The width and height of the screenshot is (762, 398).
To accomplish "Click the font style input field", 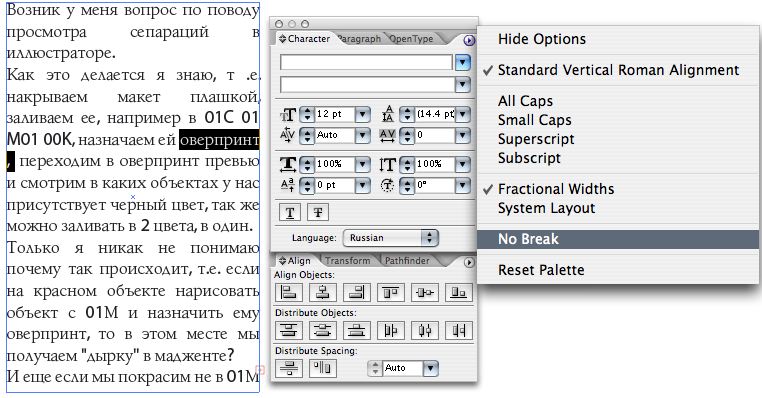I will [367, 85].
